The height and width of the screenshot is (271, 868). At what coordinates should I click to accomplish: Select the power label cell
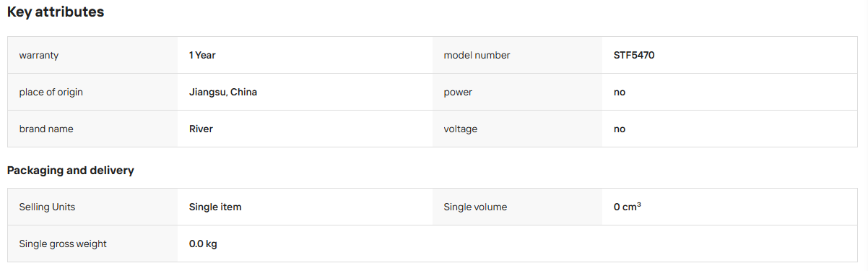(x=517, y=92)
